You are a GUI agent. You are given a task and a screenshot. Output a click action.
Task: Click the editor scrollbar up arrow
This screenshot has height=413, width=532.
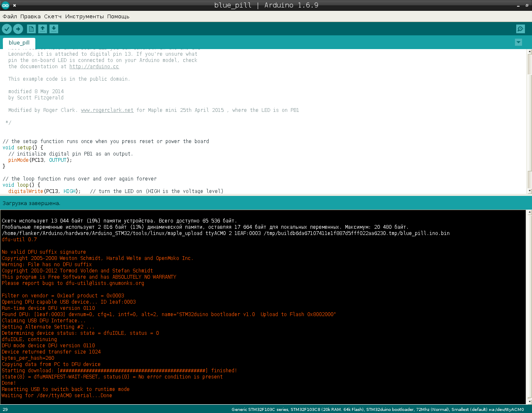[x=530, y=52]
